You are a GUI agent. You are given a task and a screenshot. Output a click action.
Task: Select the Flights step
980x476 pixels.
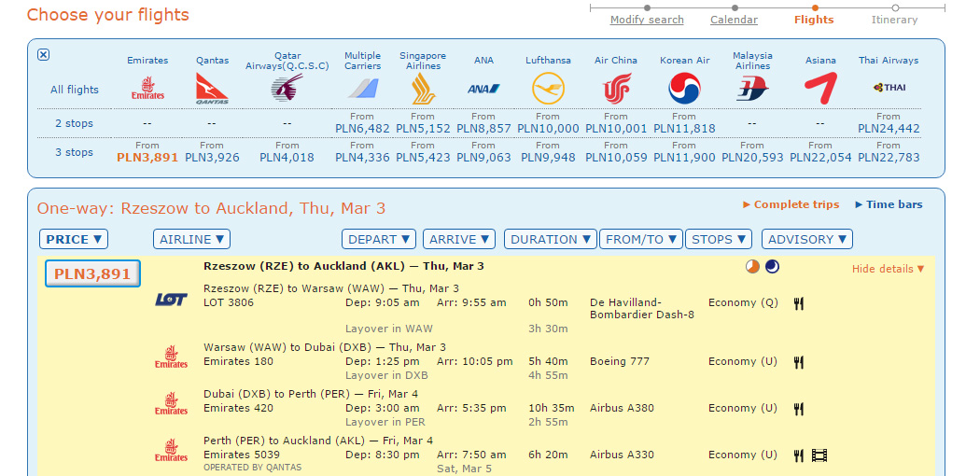(814, 20)
